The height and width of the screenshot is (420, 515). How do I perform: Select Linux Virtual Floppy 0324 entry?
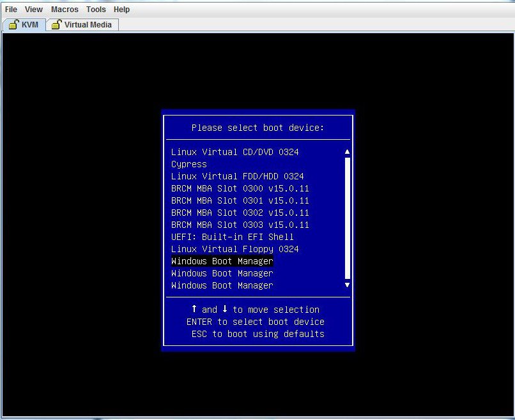pos(235,249)
